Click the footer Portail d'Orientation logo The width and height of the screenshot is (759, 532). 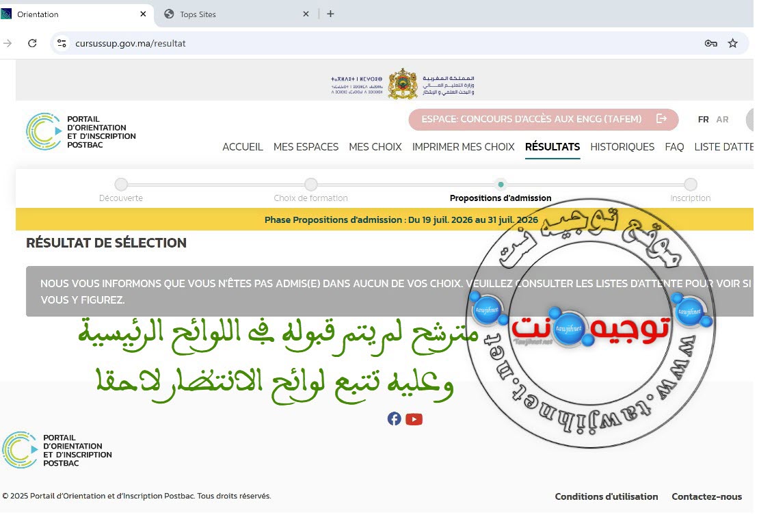click(57, 450)
